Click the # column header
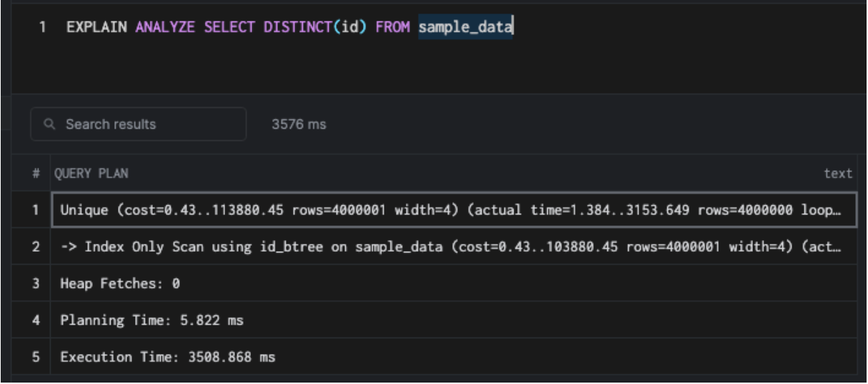 coord(36,174)
